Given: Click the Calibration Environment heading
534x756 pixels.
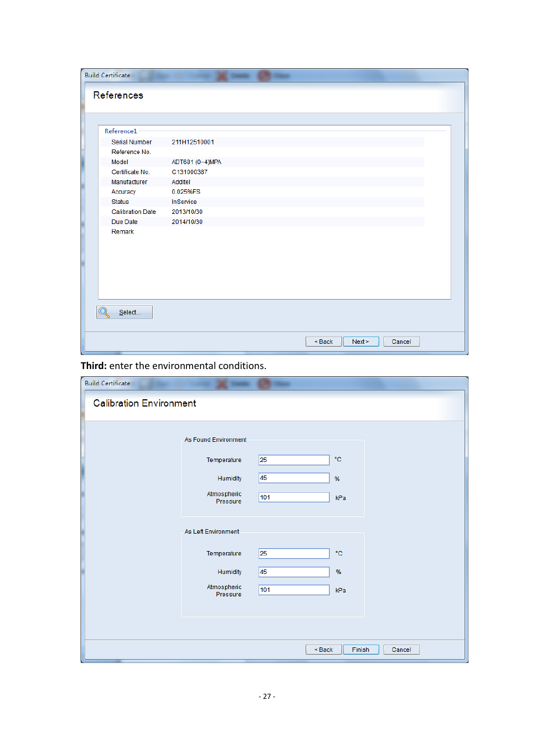Looking at the screenshot, I should coord(144,404).
